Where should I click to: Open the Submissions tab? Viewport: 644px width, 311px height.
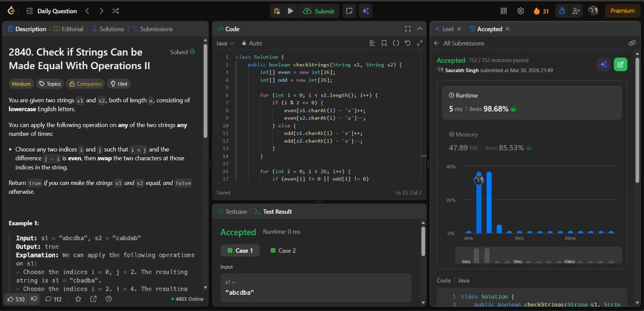tap(152, 29)
